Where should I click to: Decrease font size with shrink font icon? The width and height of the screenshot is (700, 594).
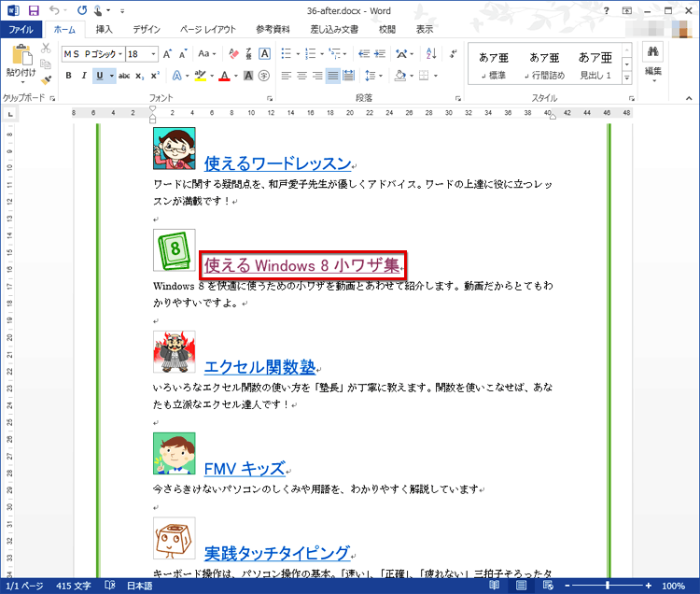(183, 54)
